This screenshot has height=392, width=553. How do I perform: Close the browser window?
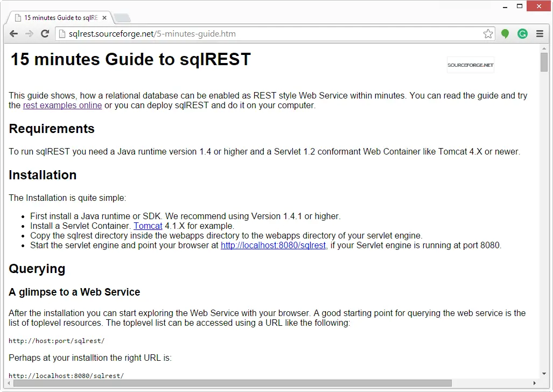coord(538,6)
